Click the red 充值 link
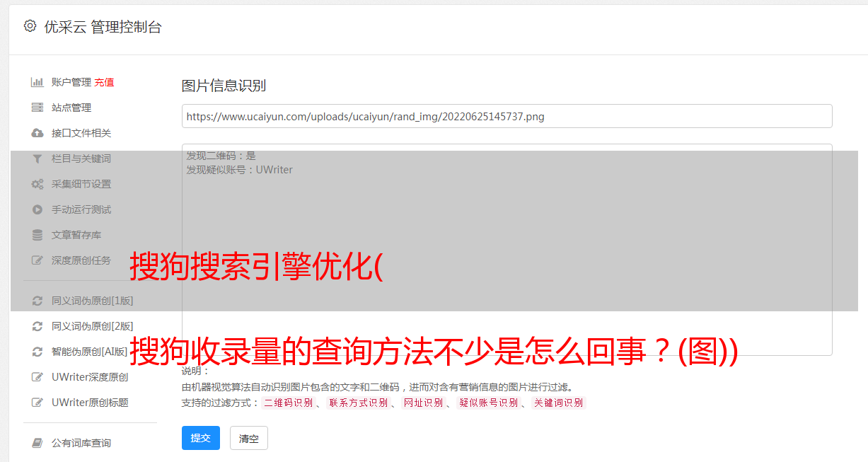 (x=104, y=82)
